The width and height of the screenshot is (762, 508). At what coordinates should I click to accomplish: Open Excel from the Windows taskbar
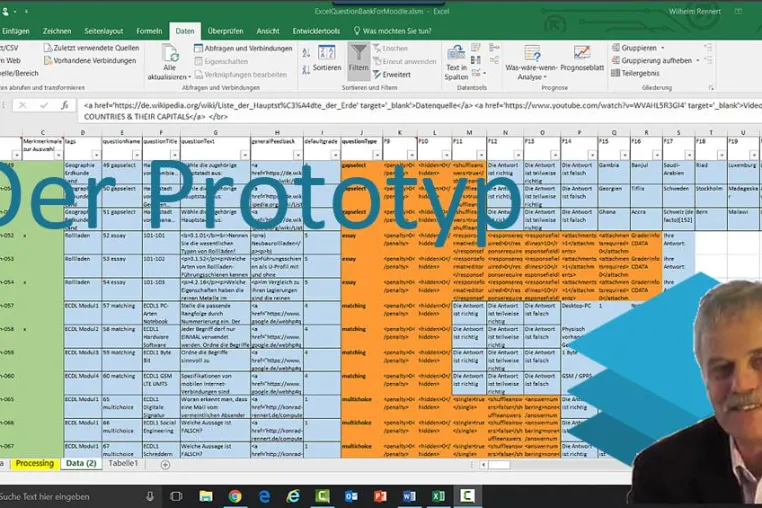pos(438,496)
